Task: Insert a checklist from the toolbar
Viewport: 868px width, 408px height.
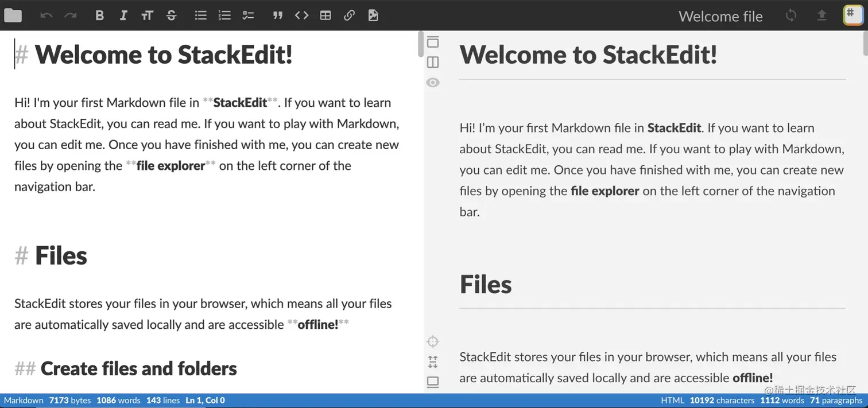Action: tap(248, 15)
